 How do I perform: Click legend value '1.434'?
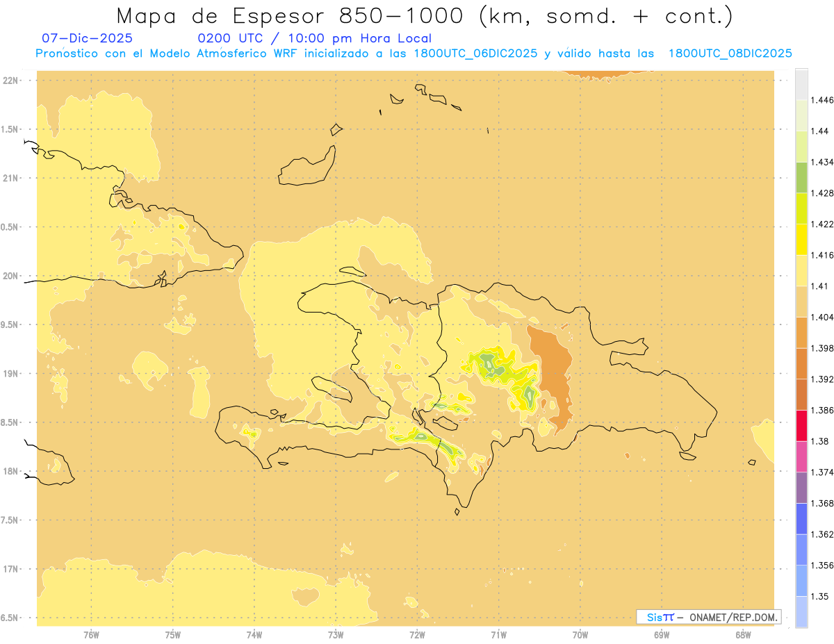pyautogui.click(x=822, y=162)
